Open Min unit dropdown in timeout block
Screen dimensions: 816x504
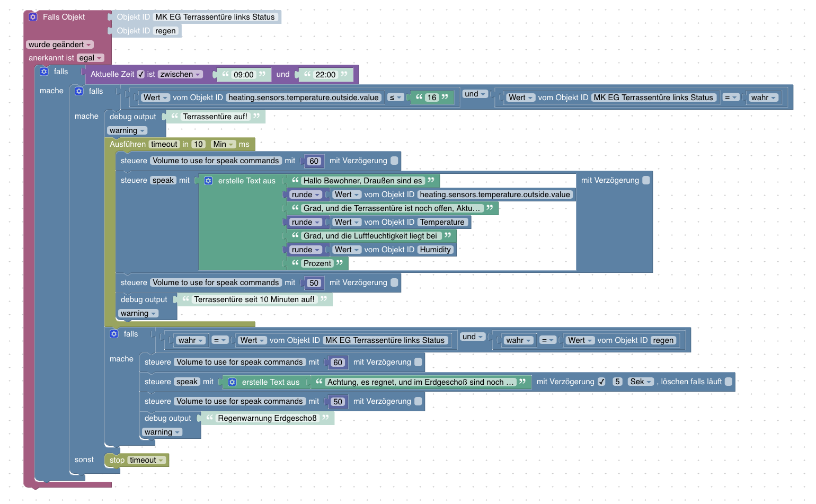coord(223,144)
